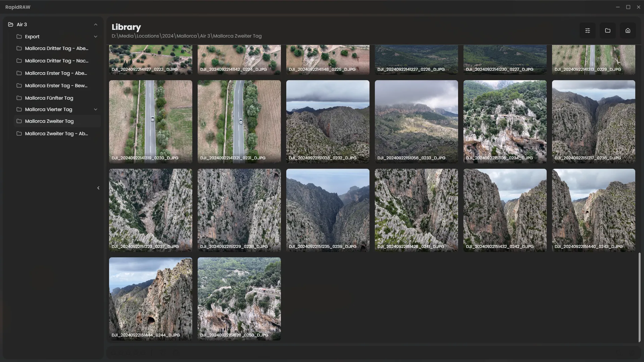Select thumbnail DJI_20240922141319_0230_D.JPG
Viewport: 644px width, 362px height.
point(150,121)
